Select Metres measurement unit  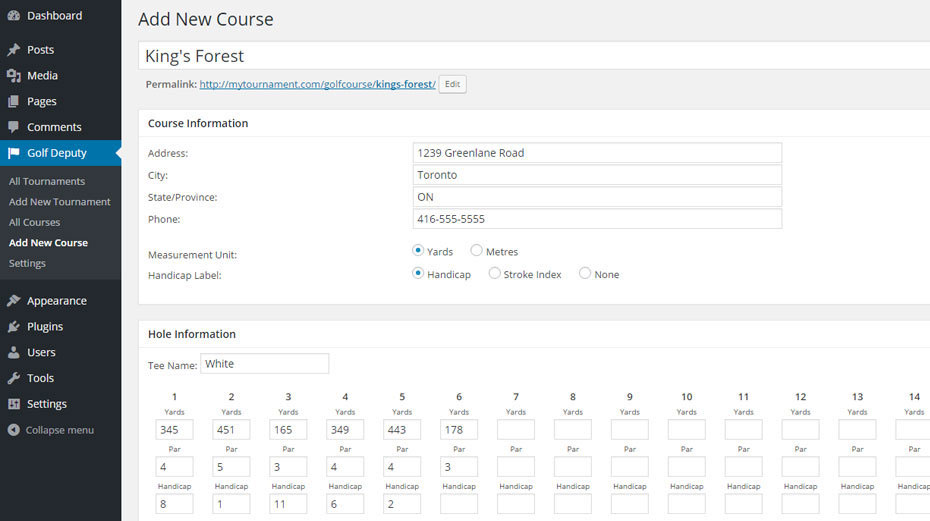click(x=476, y=250)
